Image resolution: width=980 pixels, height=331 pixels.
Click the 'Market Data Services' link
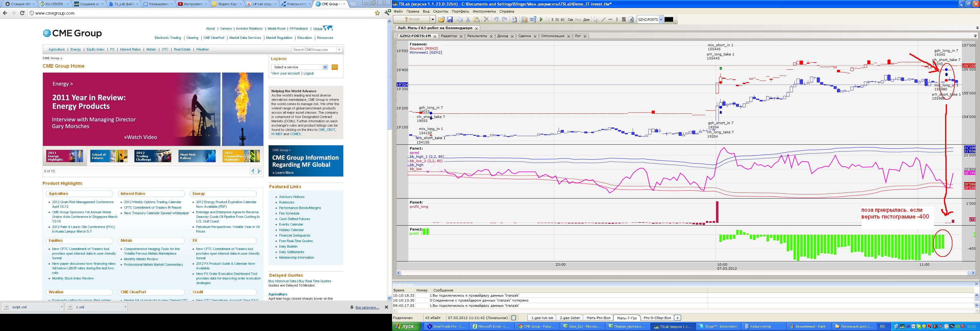click(x=245, y=38)
